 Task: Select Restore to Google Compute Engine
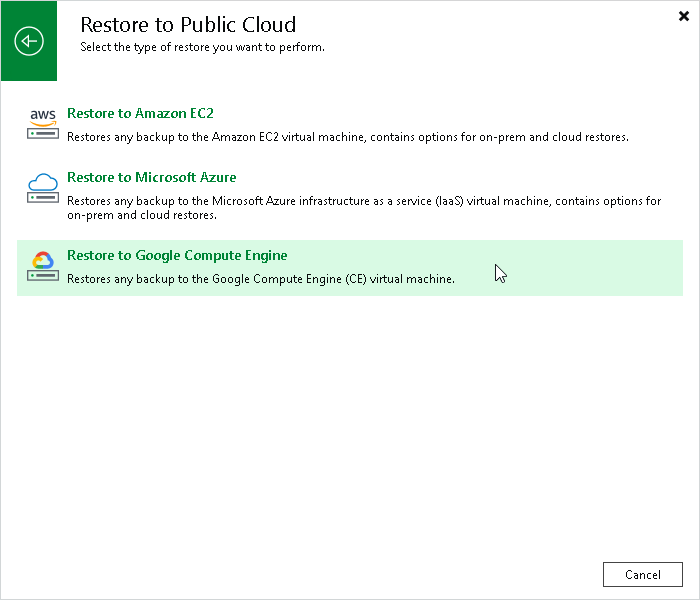coord(177,255)
